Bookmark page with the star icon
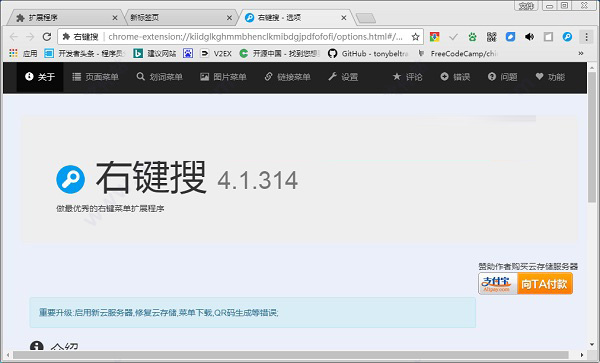600x363 pixels. click(416, 37)
